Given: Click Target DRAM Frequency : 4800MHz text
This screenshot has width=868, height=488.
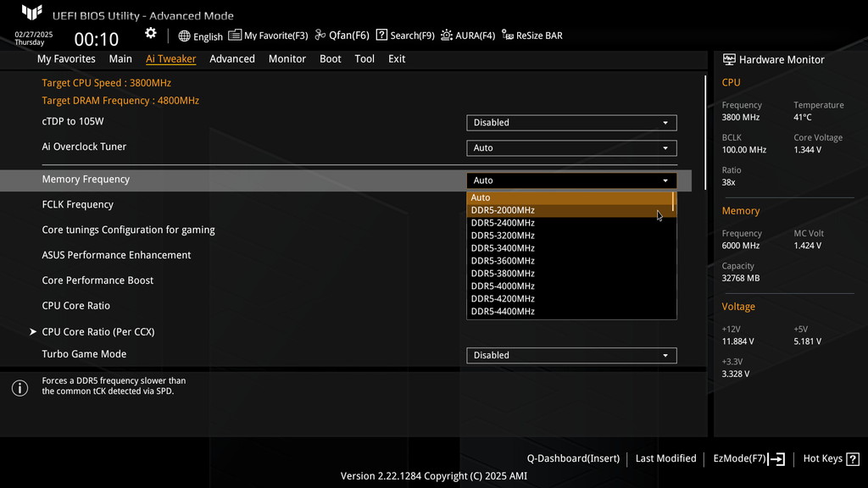Looking at the screenshot, I should [x=120, y=101].
